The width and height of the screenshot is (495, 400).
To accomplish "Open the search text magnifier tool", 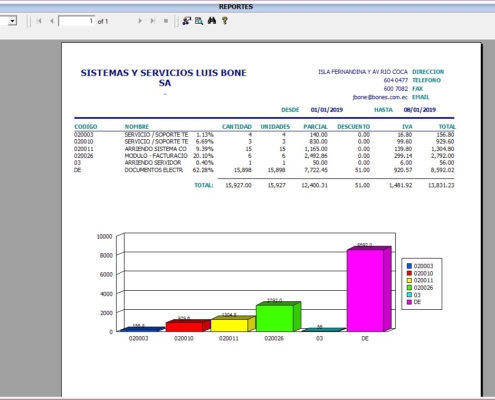I will coord(199,21).
